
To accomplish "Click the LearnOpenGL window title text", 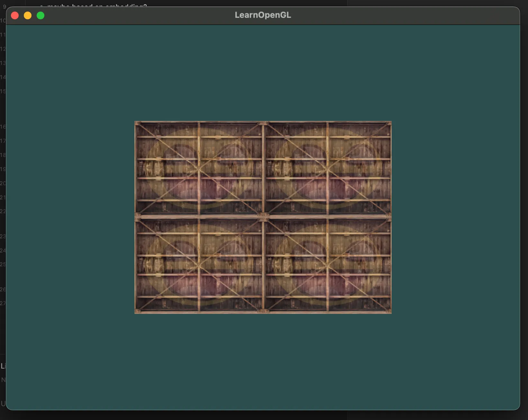I will [x=263, y=15].
